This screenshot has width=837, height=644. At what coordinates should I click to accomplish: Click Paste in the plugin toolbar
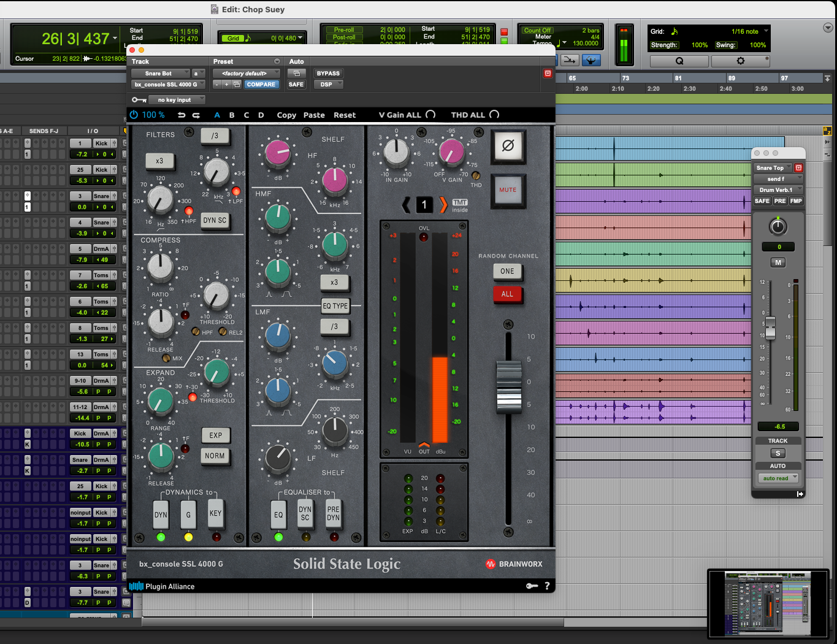pos(314,115)
